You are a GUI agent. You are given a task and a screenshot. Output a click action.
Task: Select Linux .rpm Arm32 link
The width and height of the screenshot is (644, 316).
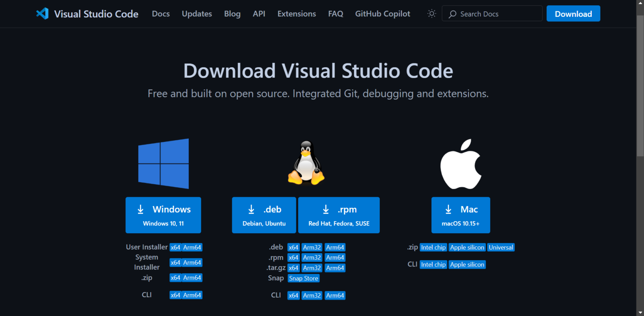(x=312, y=258)
